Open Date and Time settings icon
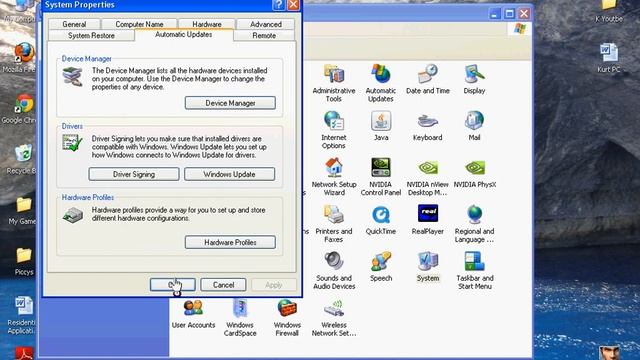The width and height of the screenshot is (640, 360). (x=427, y=79)
